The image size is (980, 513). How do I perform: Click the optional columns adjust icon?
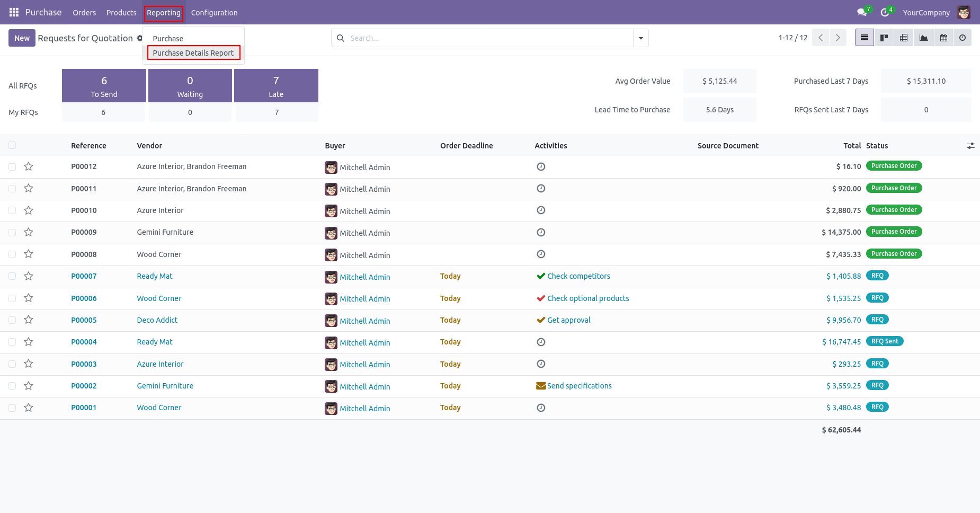click(x=970, y=146)
